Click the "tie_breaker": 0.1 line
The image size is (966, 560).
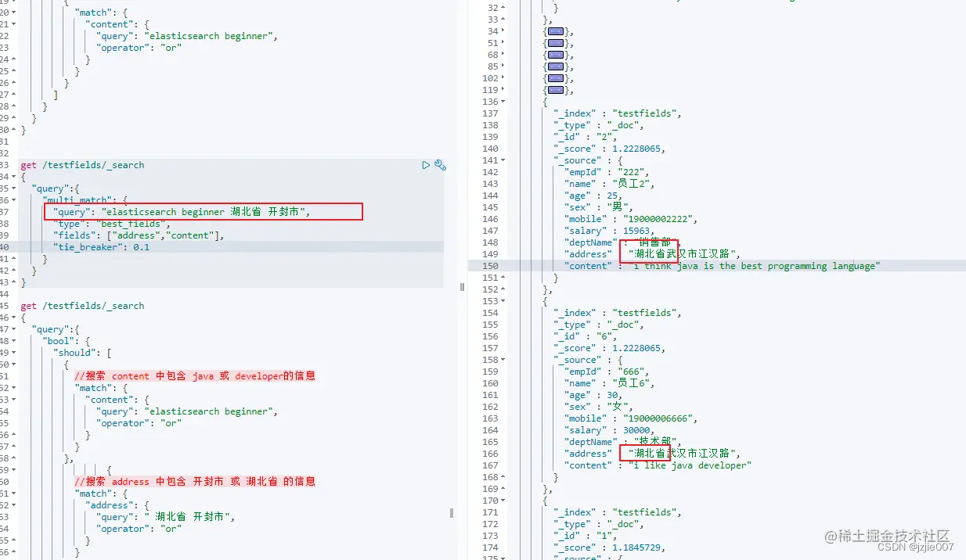click(101, 247)
